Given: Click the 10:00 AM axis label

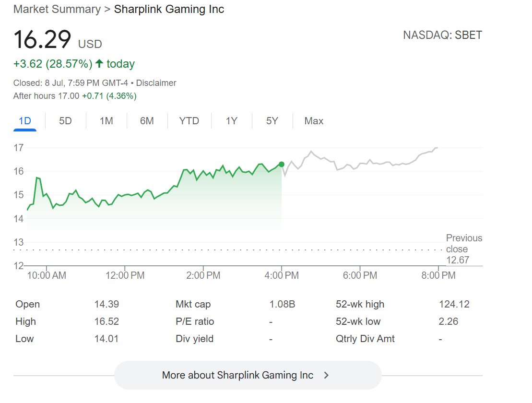Looking at the screenshot, I should (47, 275).
